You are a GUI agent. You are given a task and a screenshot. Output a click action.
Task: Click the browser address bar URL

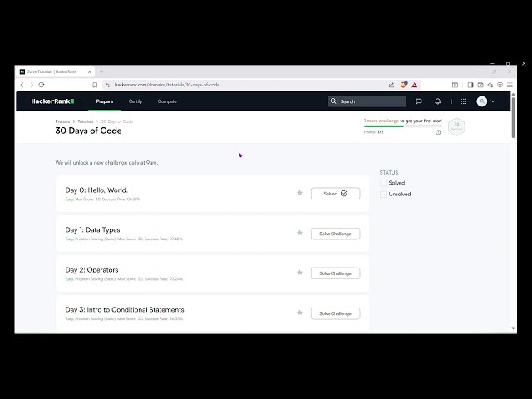point(167,85)
